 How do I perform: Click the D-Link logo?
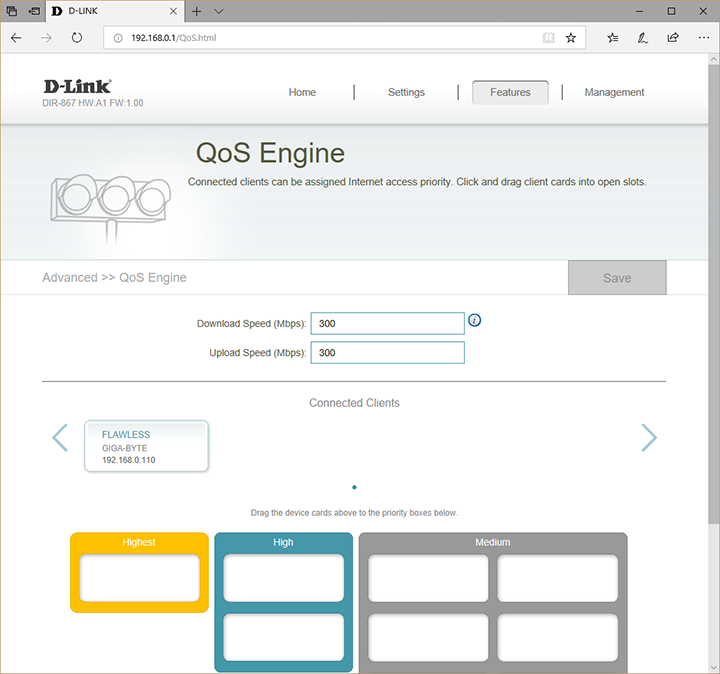point(78,87)
